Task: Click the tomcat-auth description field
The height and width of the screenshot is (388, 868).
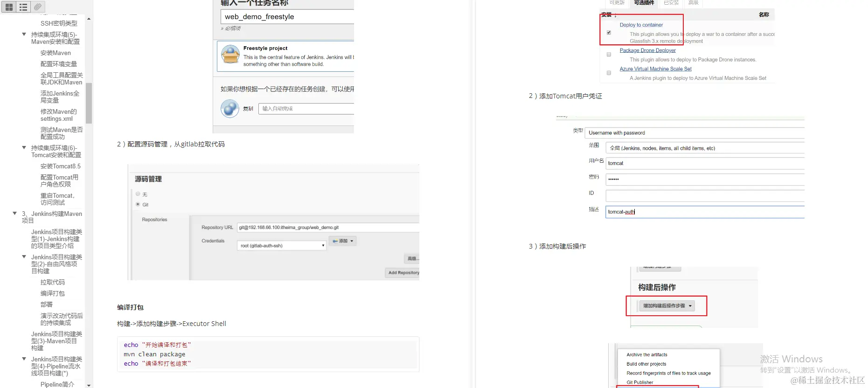Action: 705,212
